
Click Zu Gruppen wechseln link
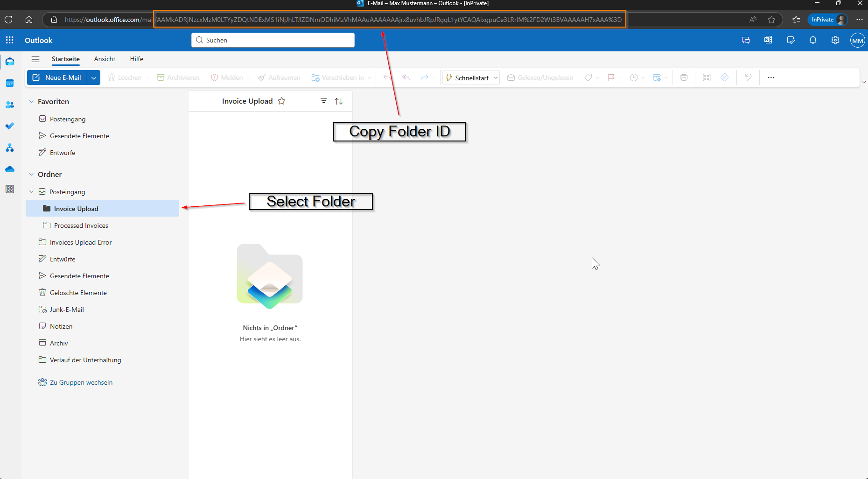point(81,382)
